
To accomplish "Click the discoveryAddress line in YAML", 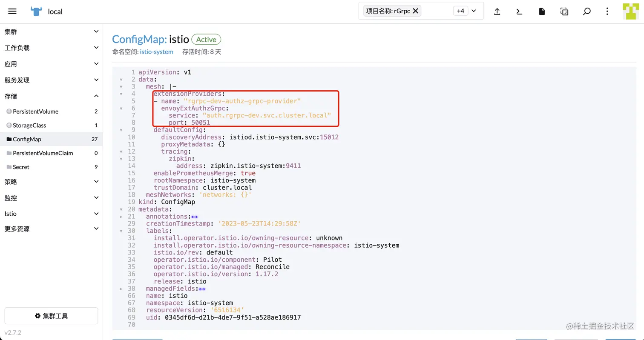I will [250, 137].
